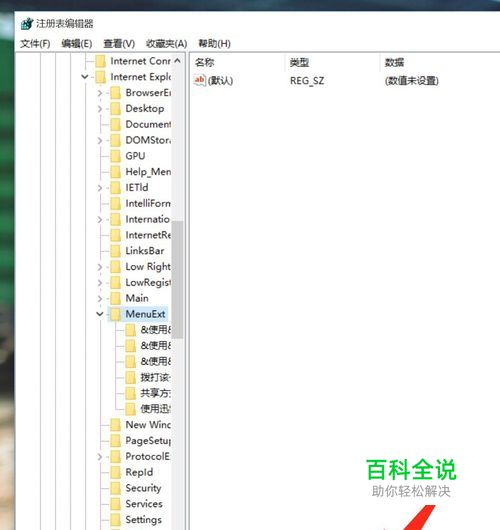500x530 pixels.
Task: Expand the Main key
Action: [100, 298]
